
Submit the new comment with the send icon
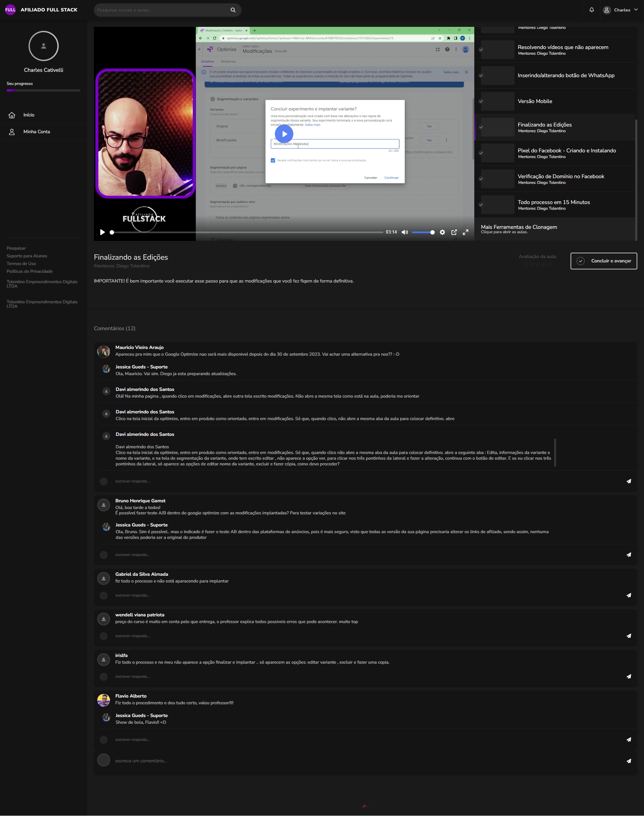point(629,761)
